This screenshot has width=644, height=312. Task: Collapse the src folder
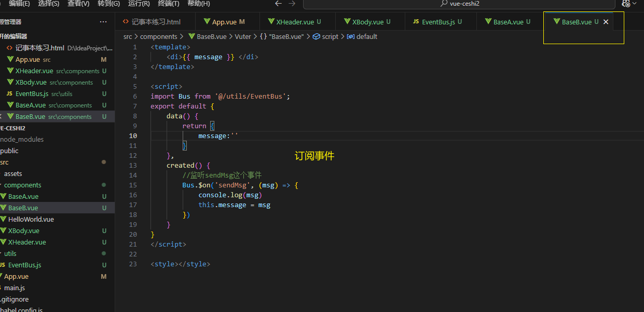pos(57,162)
